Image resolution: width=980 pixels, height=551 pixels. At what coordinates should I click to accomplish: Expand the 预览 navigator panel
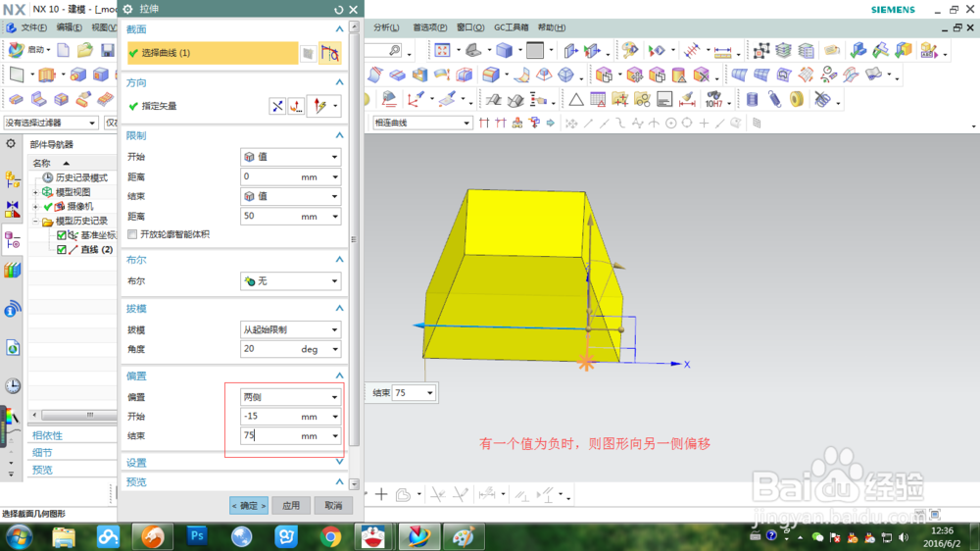point(42,471)
